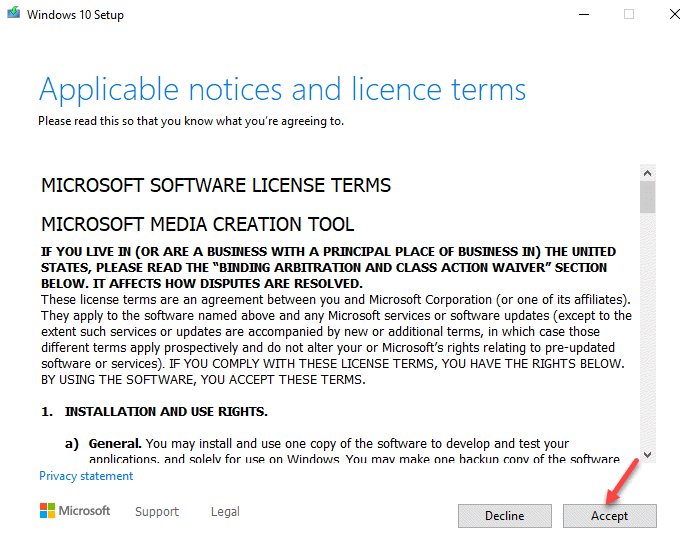Click the heading 'MICROSOFT MEDIA CREATION TOOL'
693x546 pixels.
pos(198,224)
